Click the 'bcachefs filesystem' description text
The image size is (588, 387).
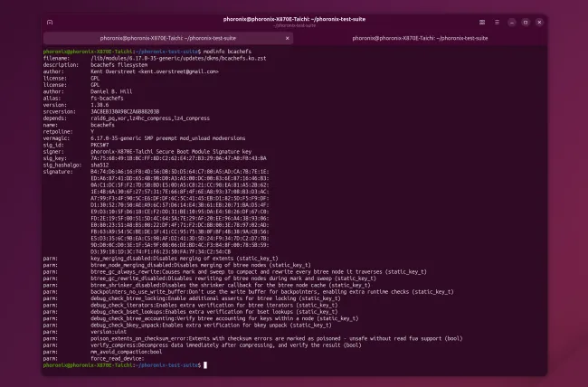click(x=119, y=65)
